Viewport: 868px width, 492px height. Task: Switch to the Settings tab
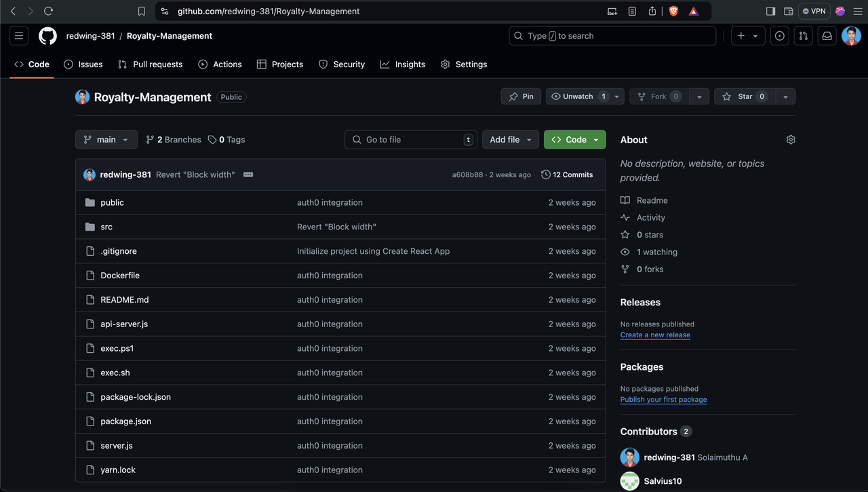point(464,64)
